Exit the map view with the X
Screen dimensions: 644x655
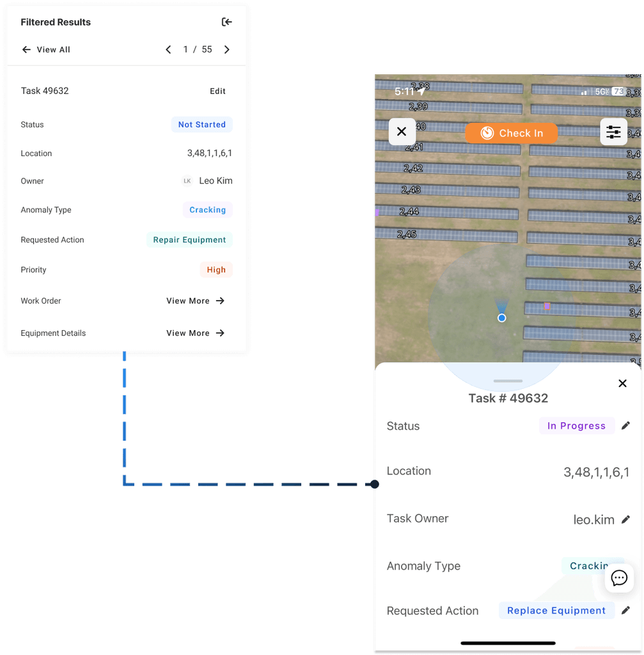pyautogui.click(x=402, y=132)
